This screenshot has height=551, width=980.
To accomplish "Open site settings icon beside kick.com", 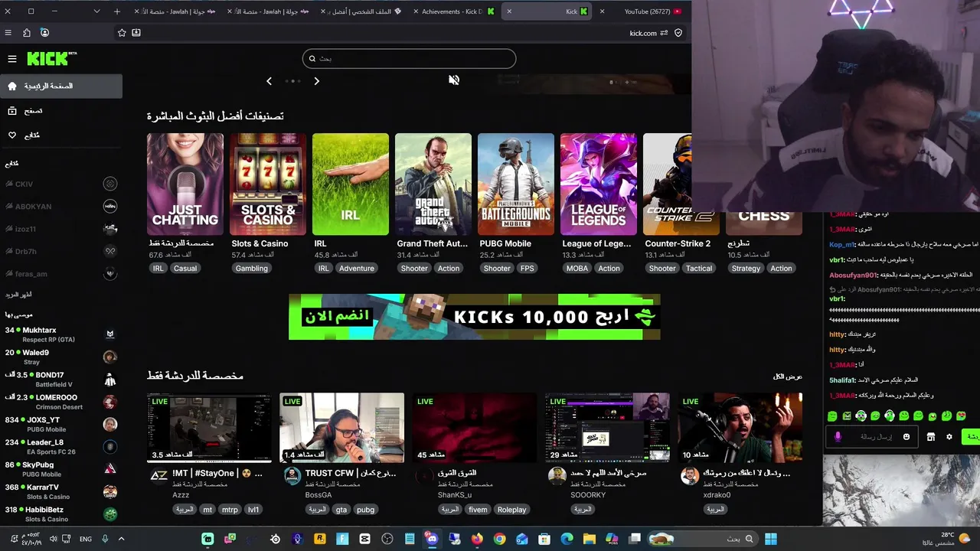I will (664, 33).
